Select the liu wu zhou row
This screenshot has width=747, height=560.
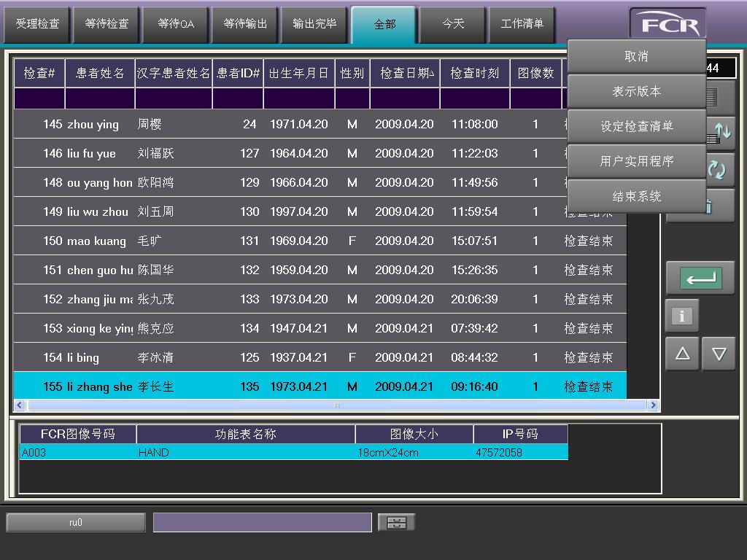coord(320,212)
